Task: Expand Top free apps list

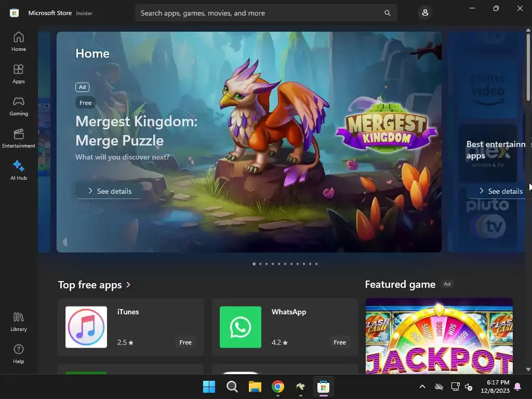Action: [x=128, y=285]
